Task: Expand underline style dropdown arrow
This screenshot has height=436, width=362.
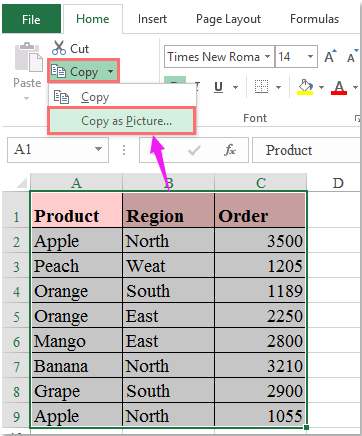Action: (235, 87)
